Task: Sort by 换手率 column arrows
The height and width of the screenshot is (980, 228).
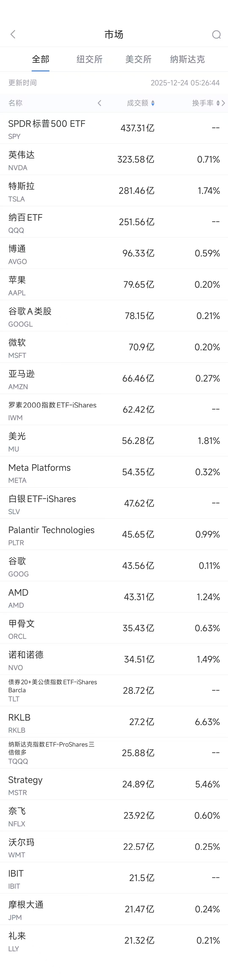Action: coord(218,103)
